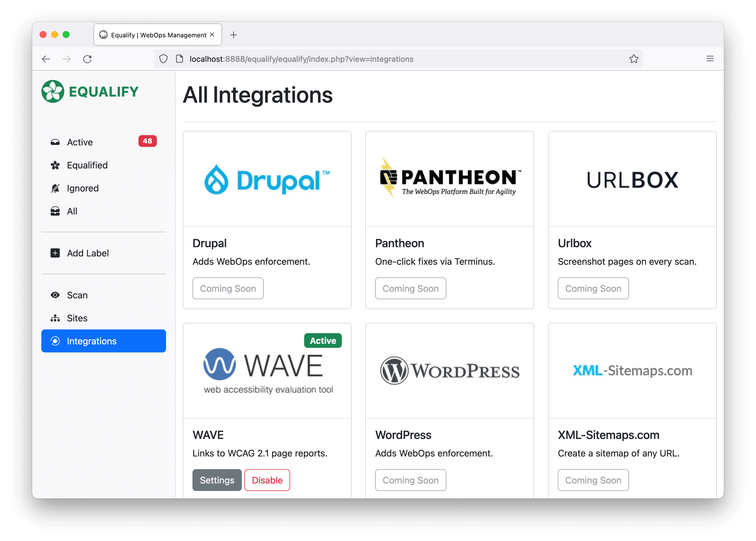Click the XML-Sitemaps.com logo image
Screen dimensions: 756x541
tap(632, 371)
